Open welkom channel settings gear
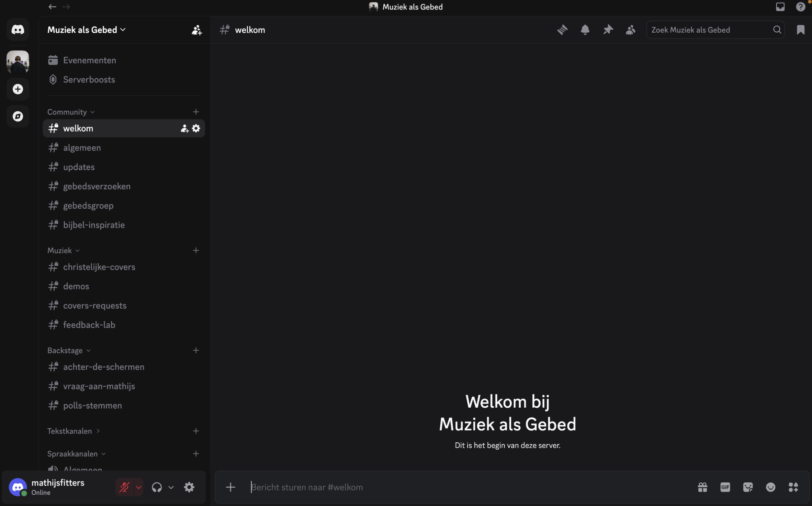812x506 pixels. [196, 129]
